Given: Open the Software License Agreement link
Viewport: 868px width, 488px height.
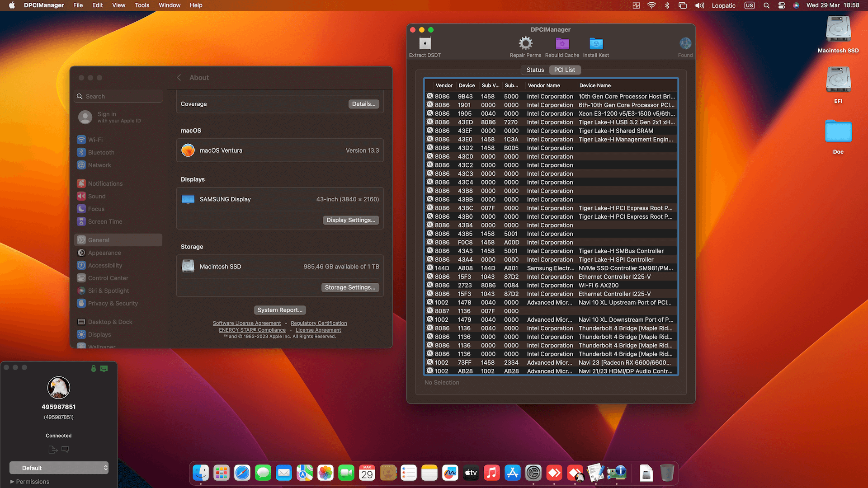Looking at the screenshot, I should [x=247, y=323].
